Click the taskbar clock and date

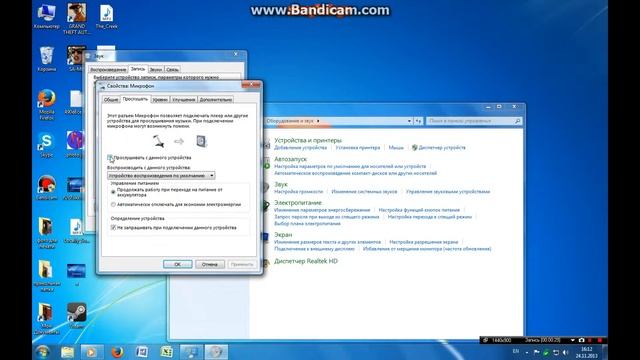coord(587,352)
